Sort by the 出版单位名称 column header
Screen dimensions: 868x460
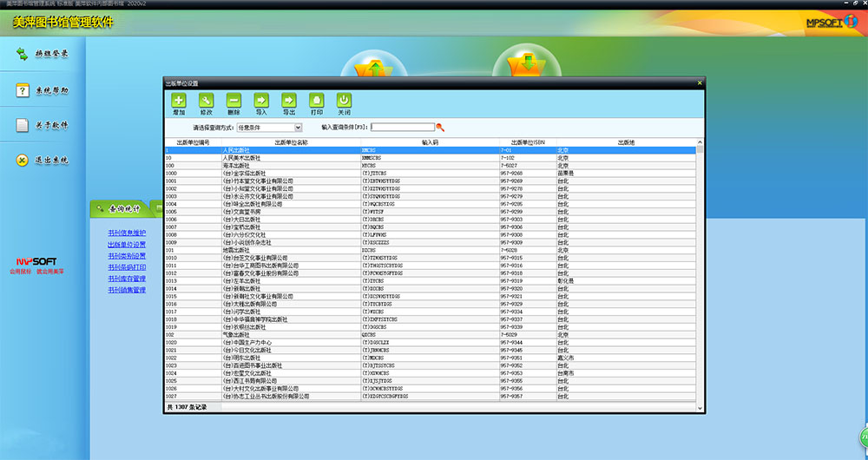pos(291,142)
